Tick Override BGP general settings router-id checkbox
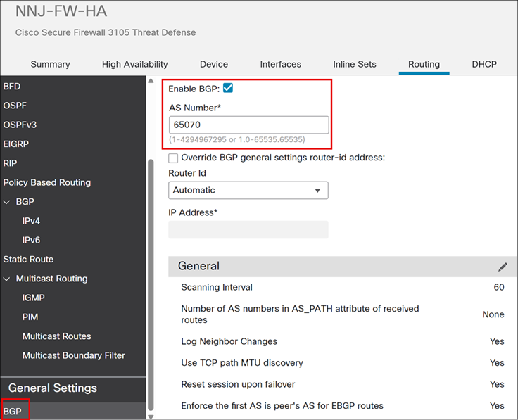The width and height of the screenshot is (518, 420). [x=173, y=158]
